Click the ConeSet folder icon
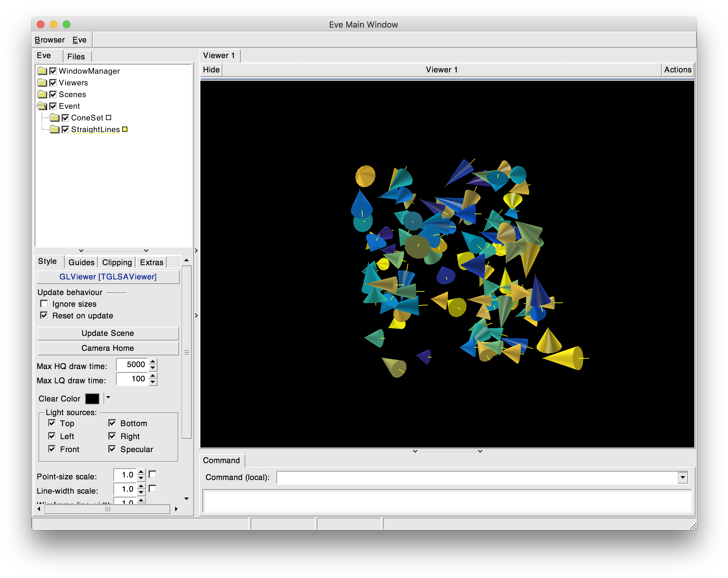 pyautogui.click(x=54, y=118)
